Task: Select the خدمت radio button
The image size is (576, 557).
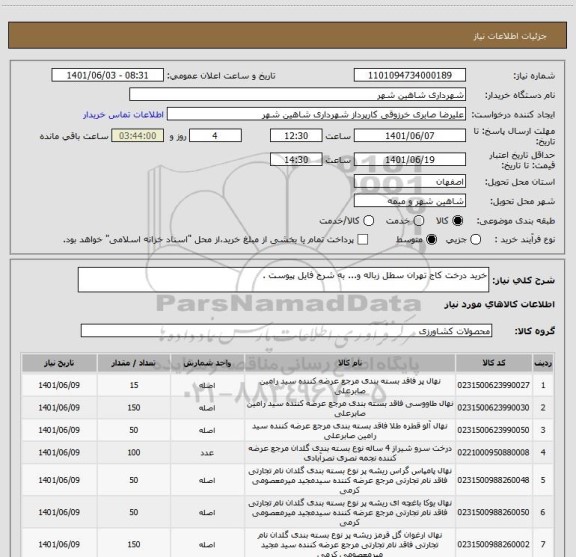Action: tap(419, 221)
